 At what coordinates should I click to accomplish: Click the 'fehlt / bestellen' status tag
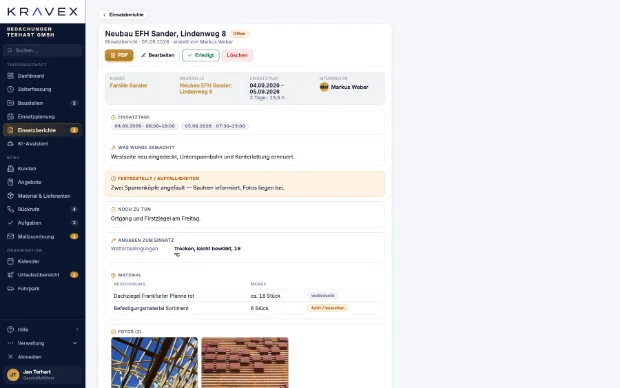click(327, 308)
